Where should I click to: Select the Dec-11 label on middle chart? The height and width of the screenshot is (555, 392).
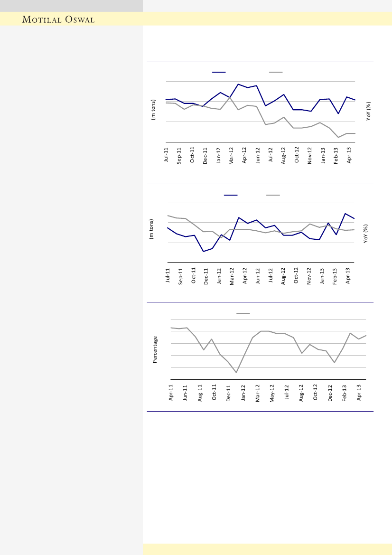tap(206, 275)
